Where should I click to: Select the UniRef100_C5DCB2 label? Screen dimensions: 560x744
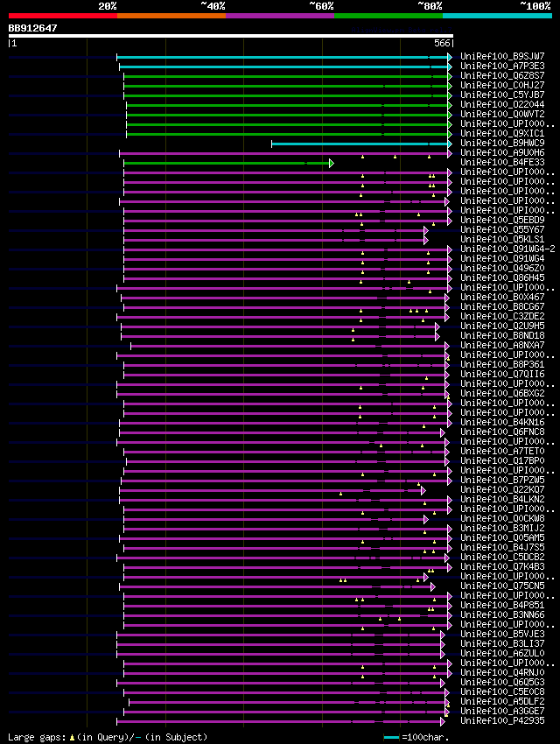tap(502, 557)
